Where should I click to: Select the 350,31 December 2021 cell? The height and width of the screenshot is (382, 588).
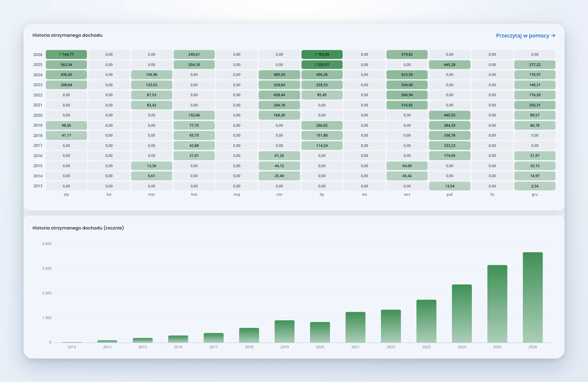tap(535, 105)
